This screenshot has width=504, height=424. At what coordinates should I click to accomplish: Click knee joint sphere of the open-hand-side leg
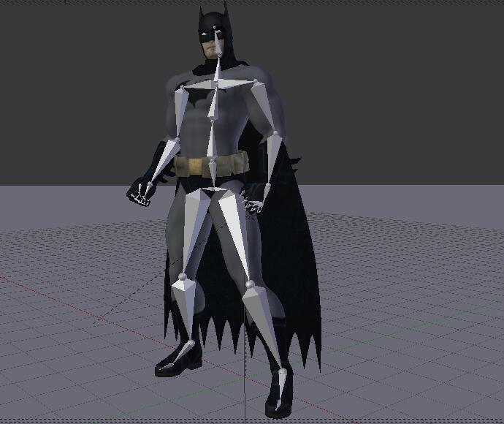(x=249, y=284)
